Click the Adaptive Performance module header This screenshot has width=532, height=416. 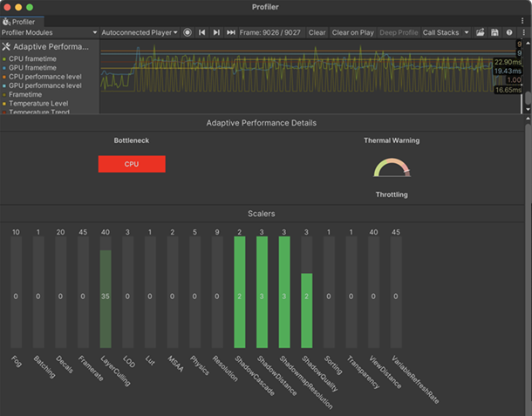(48, 46)
